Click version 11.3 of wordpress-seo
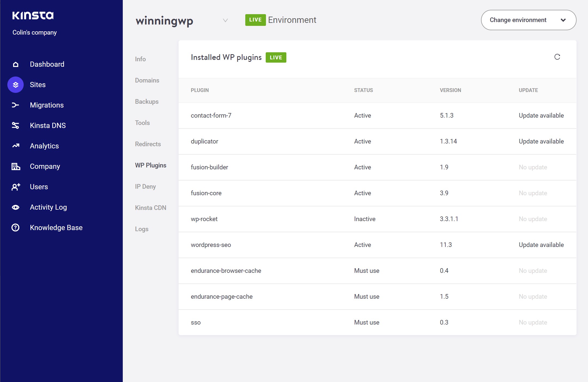The width and height of the screenshot is (588, 382). coord(446,245)
